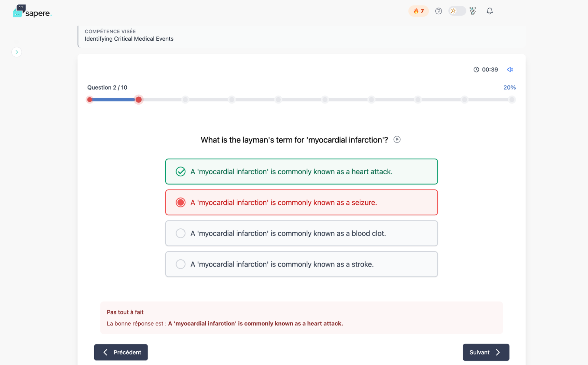Click the clock icon beside the timer
The image size is (588, 365).
pyautogui.click(x=476, y=69)
